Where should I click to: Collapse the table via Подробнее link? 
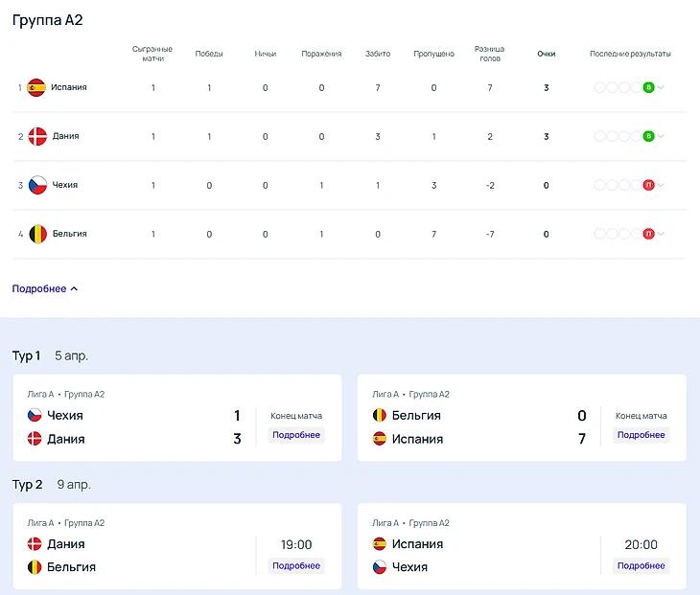click(44, 288)
